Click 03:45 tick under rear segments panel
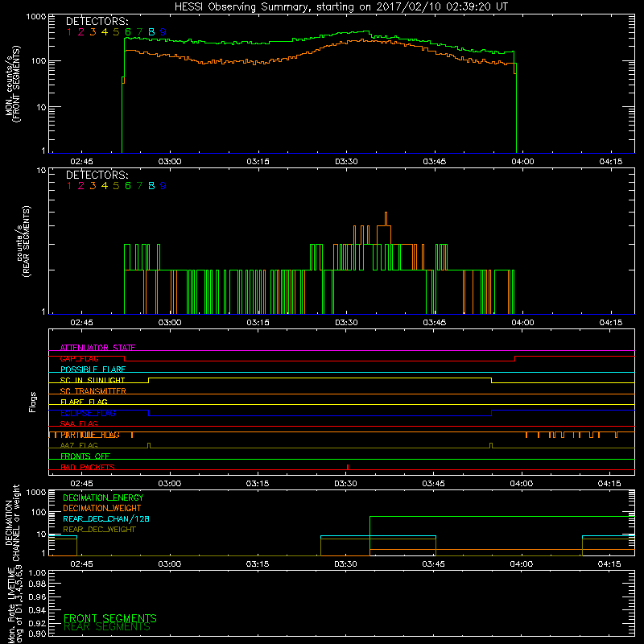The height and width of the screenshot is (644, 644). [x=434, y=323]
